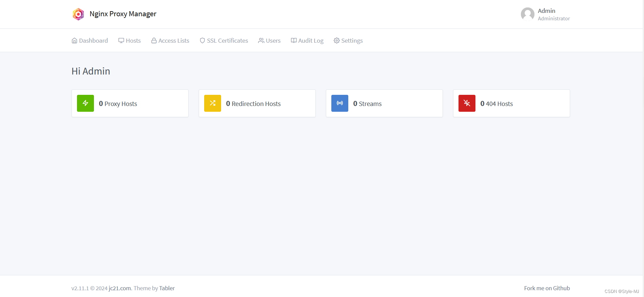Click the yellow Redirection Hosts shuffle icon
The height and width of the screenshot is (297, 644).
(x=213, y=103)
